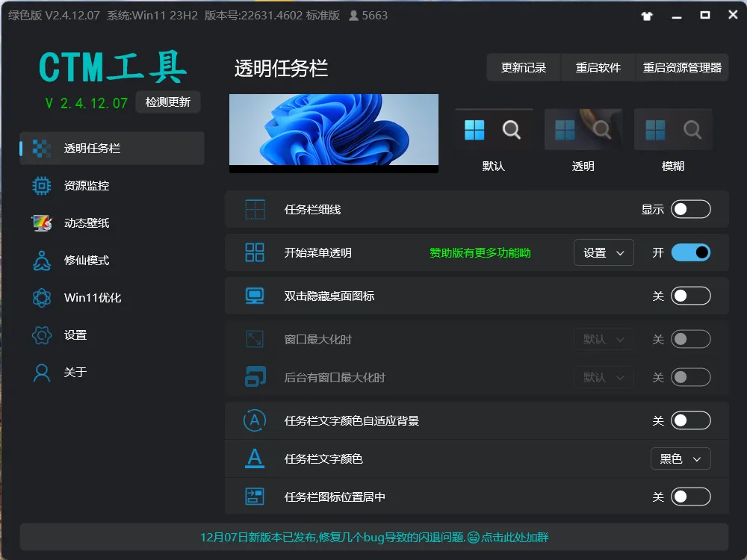Click the 设置 gear icon in sidebar
The image size is (747, 560).
pos(41,335)
